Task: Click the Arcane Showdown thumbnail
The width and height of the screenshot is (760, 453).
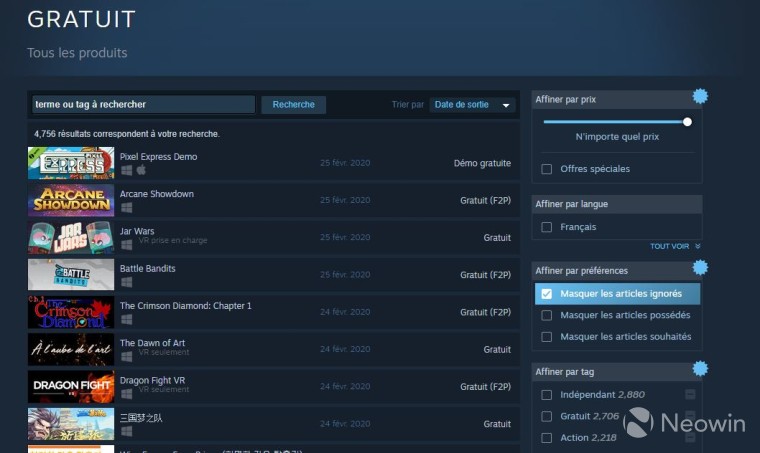Action: 71,200
